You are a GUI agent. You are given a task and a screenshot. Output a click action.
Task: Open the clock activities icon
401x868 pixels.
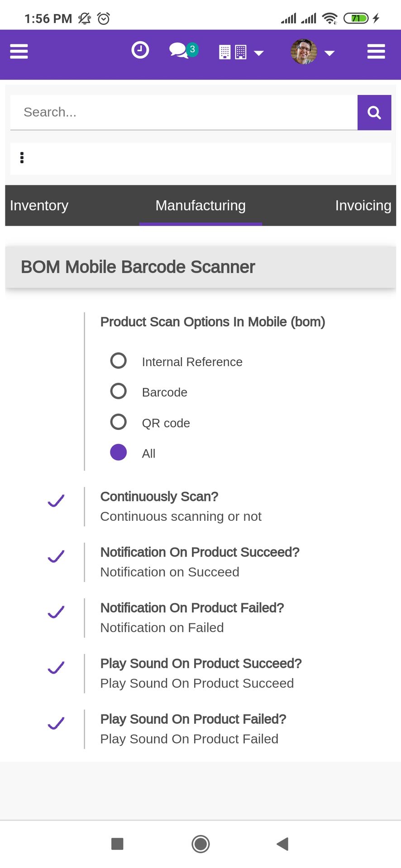[140, 50]
